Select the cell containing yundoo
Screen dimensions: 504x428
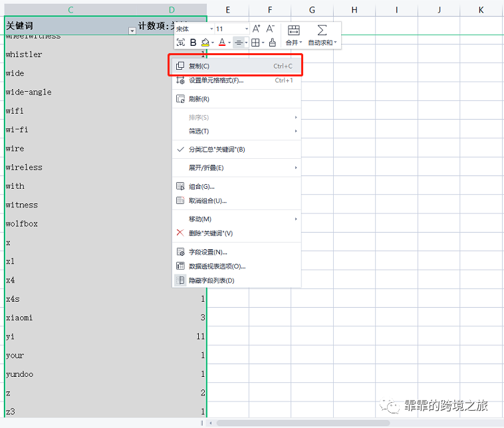click(x=70, y=374)
